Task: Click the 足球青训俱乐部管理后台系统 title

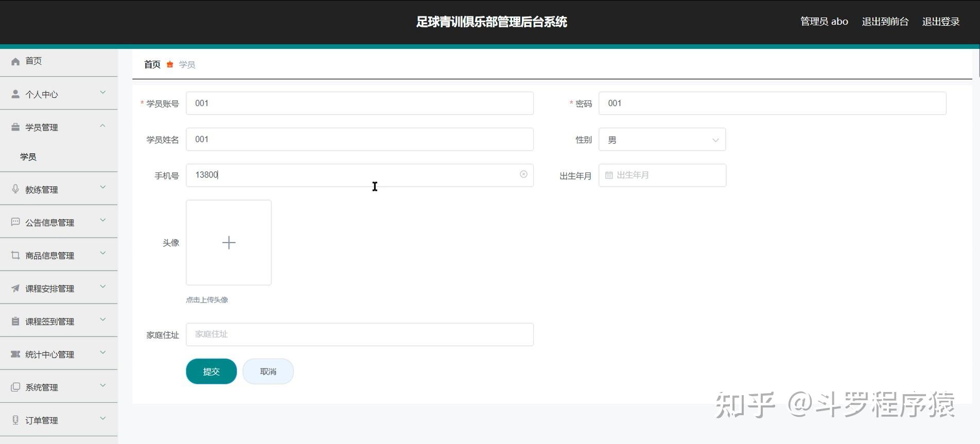Action: (x=492, y=22)
